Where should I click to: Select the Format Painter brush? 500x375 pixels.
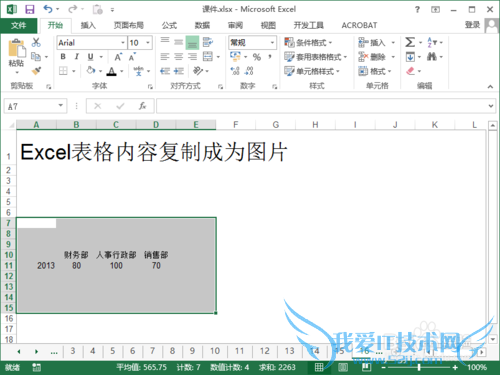pyautogui.click(x=36, y=71)
